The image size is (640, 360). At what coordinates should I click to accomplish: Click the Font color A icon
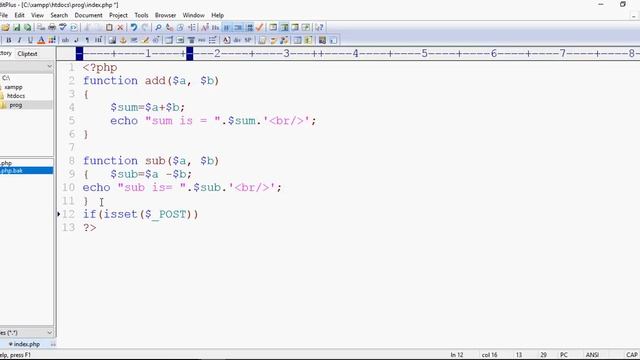click(41, 40)
